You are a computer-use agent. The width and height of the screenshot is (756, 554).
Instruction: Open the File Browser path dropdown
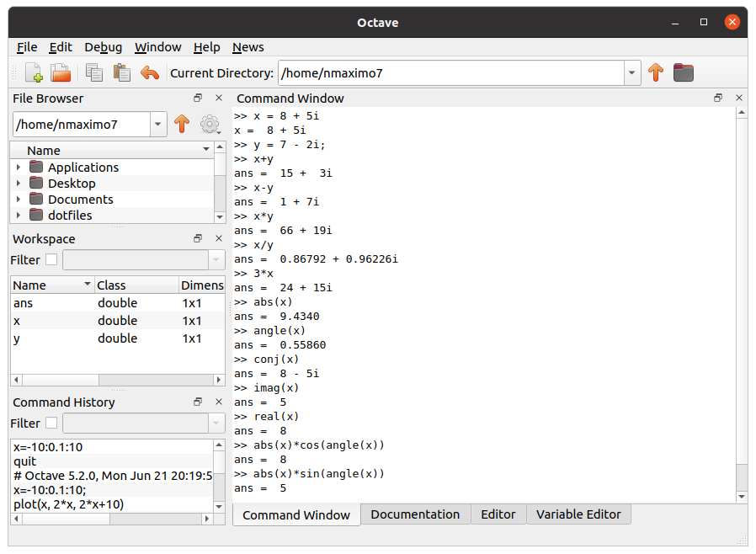[157, 124]
